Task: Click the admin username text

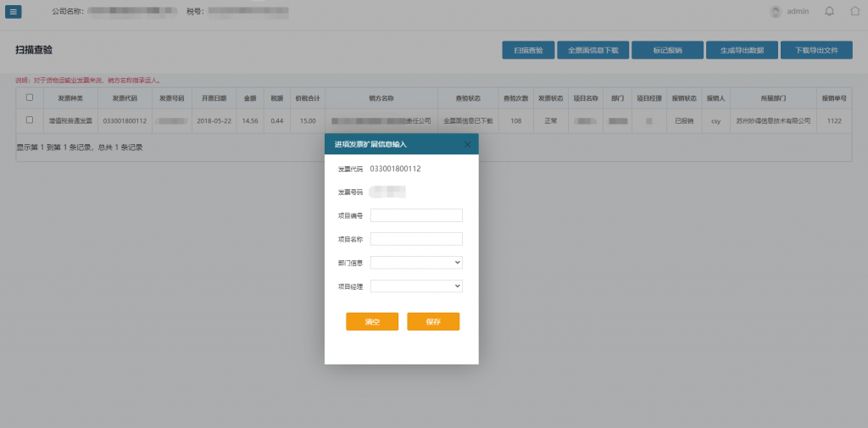Action: point(798,11)
